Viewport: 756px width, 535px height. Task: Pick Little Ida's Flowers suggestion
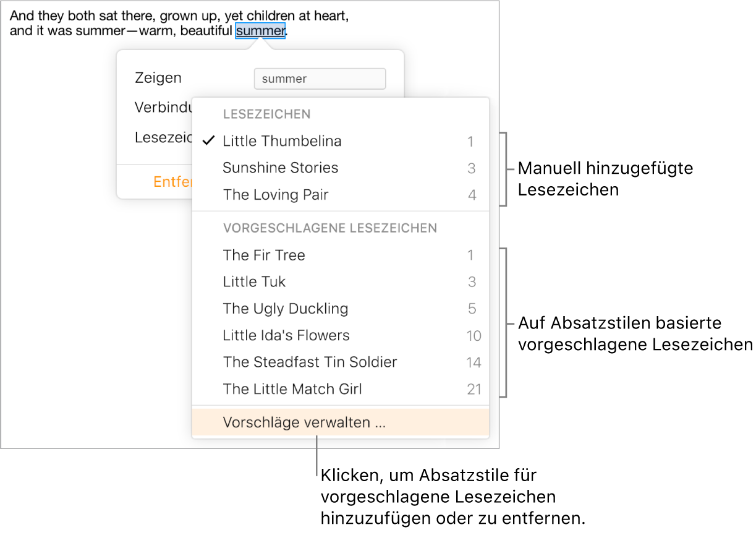click(x=286, y=335)
